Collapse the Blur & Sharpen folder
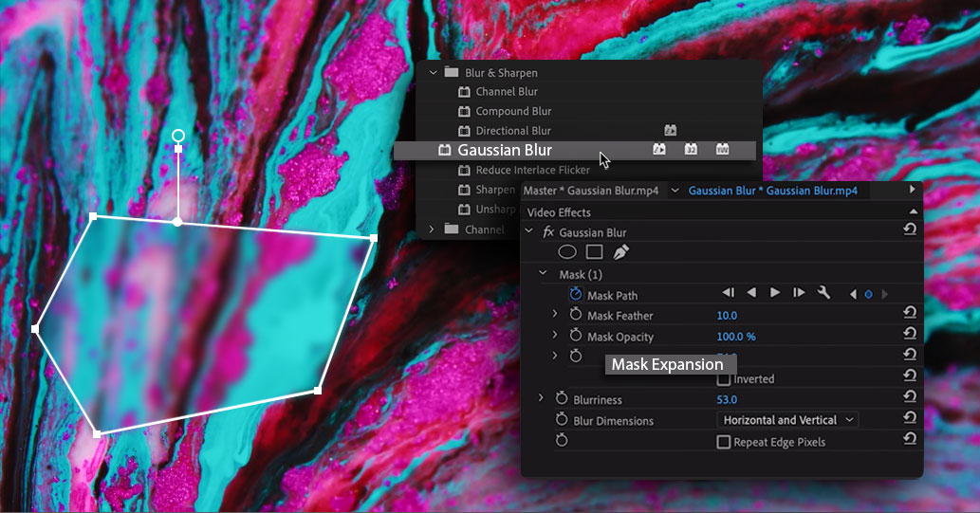 434,72
